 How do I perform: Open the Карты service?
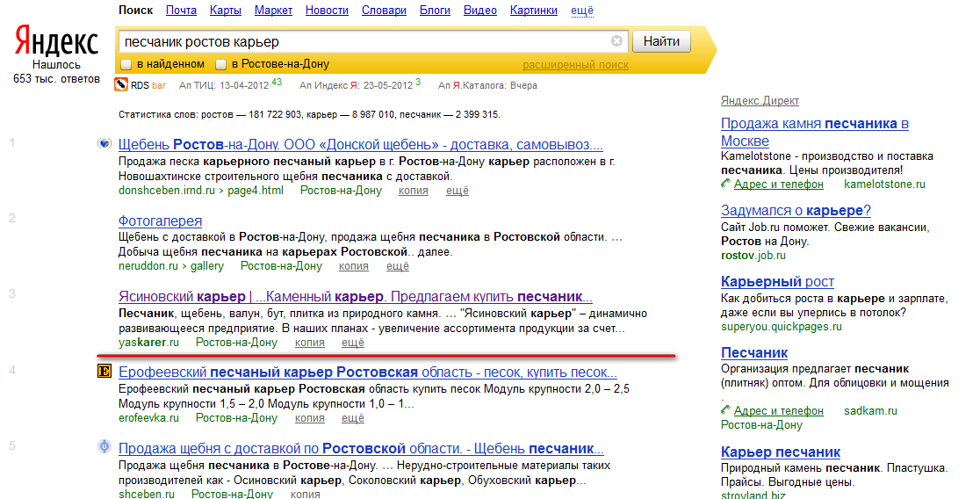point(226,11)
